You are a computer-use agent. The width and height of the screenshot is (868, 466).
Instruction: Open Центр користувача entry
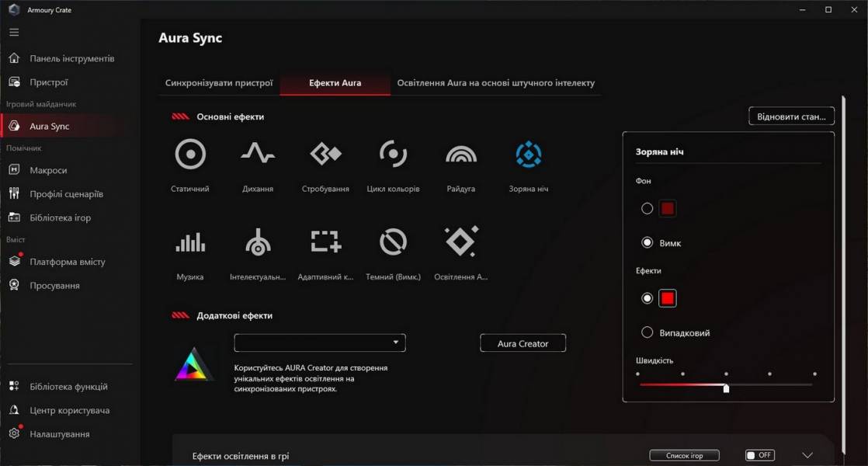click(x=70, y=411)
